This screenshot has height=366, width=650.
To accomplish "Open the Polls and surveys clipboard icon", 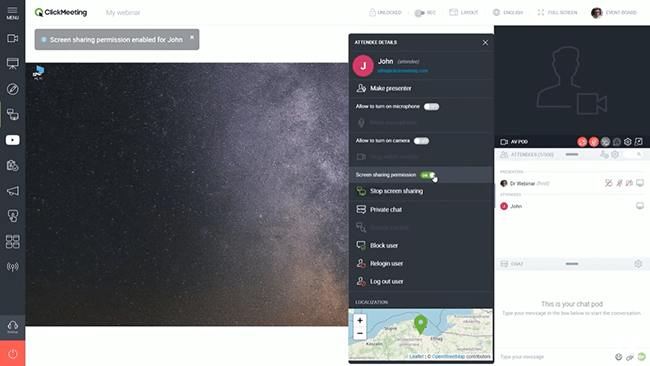I will coord(12,165).
